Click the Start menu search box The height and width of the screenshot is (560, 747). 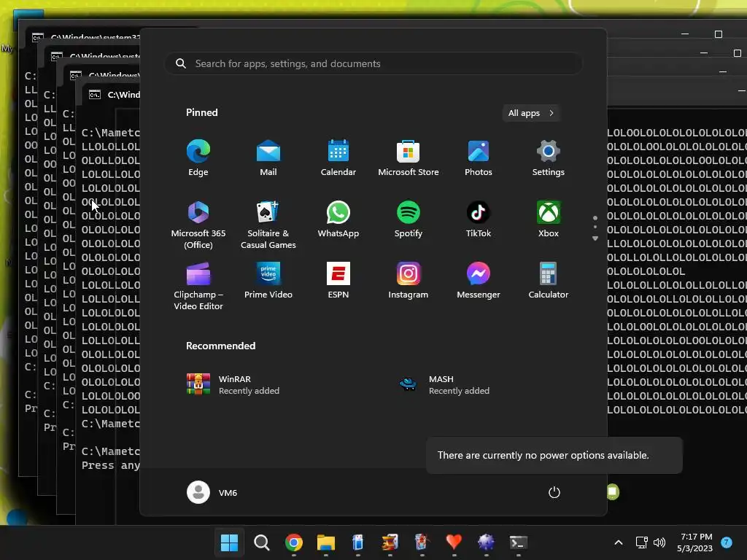373,64
